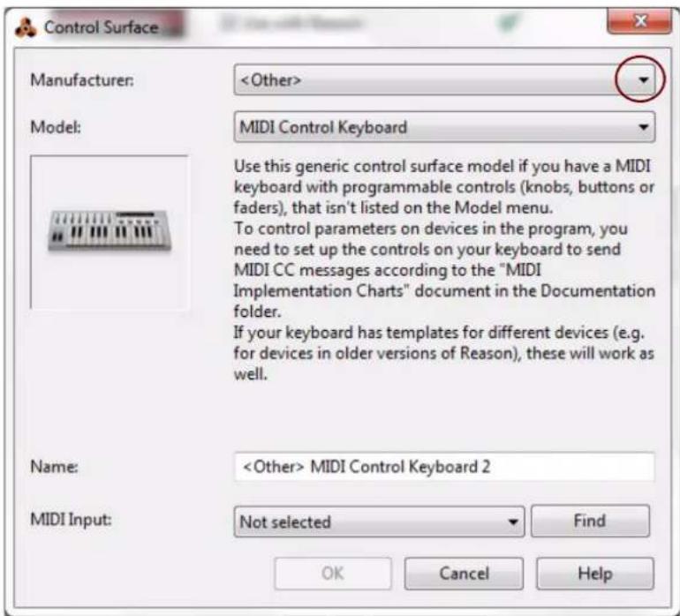
Task: Focus the Name text field
Action: coord(444,467)
